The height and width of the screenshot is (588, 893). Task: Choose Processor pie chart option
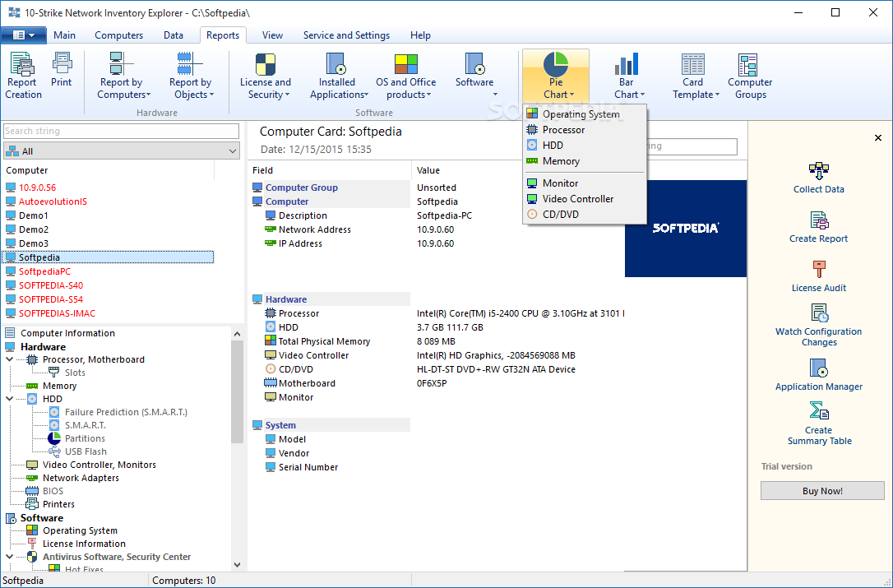(585, 130)
